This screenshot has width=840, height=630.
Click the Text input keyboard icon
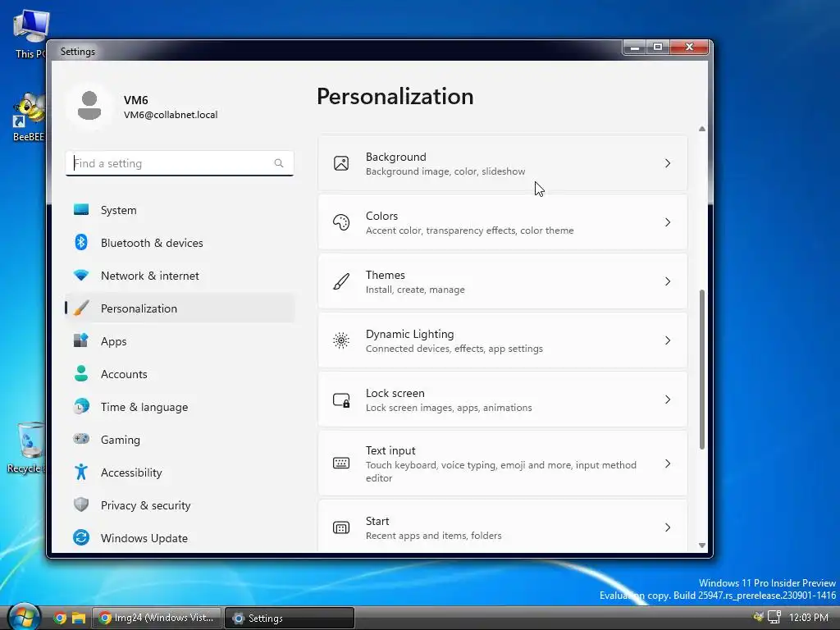[341, 463]
